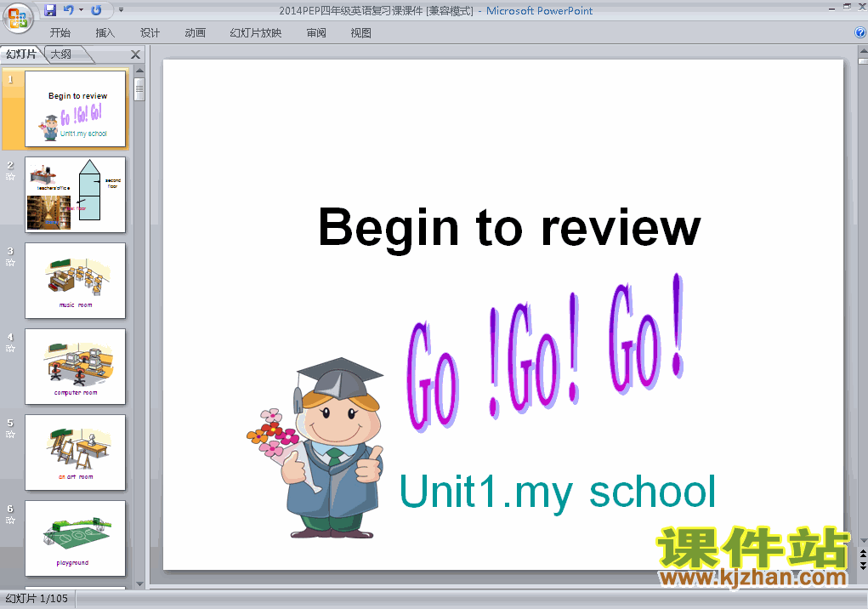Select the cartoon graduate picture on slide
868x609 pixels.
coord(315,448)
